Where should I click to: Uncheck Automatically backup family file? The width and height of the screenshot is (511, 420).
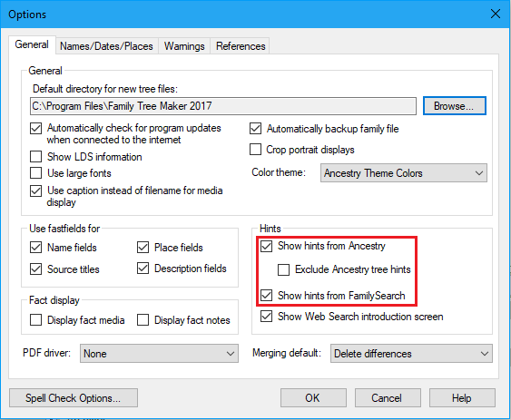point(256,129)
